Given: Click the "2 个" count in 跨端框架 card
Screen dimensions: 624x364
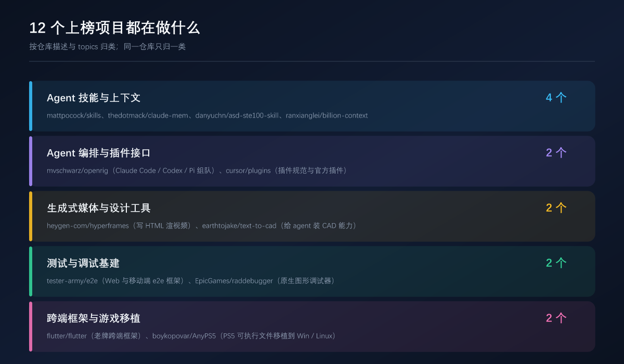Looking at the screenshot, I should (x=556, y=318).
